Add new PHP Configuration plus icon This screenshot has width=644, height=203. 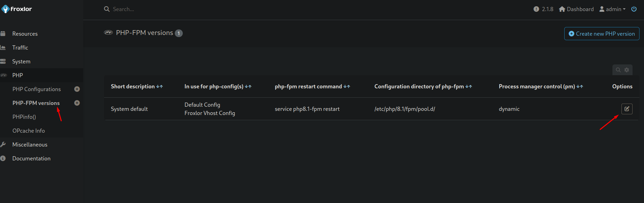77,89
